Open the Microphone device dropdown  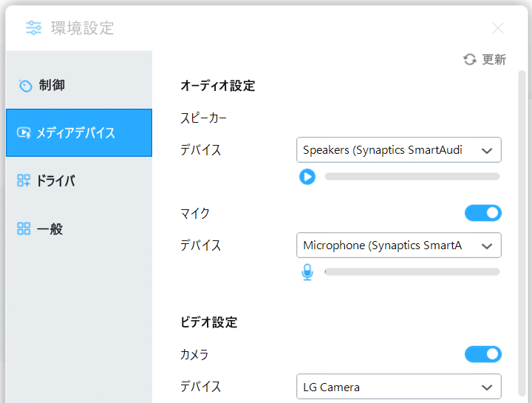(x=399, y=245)
